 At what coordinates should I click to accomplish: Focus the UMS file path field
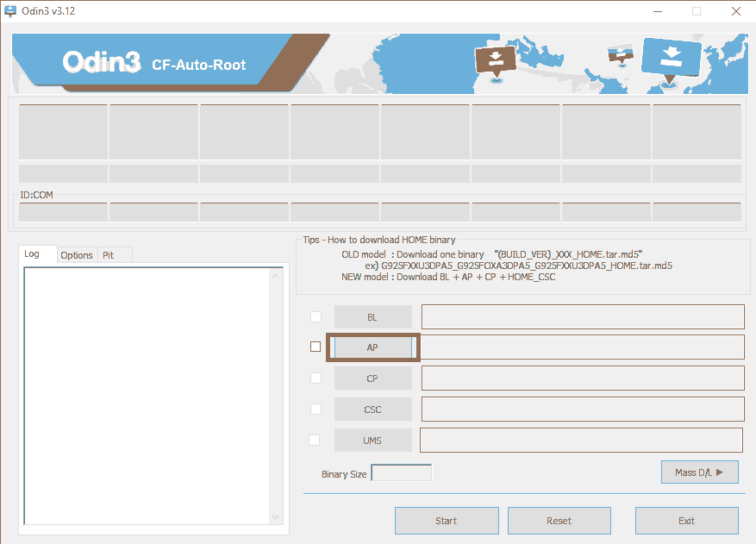[581, 440]
